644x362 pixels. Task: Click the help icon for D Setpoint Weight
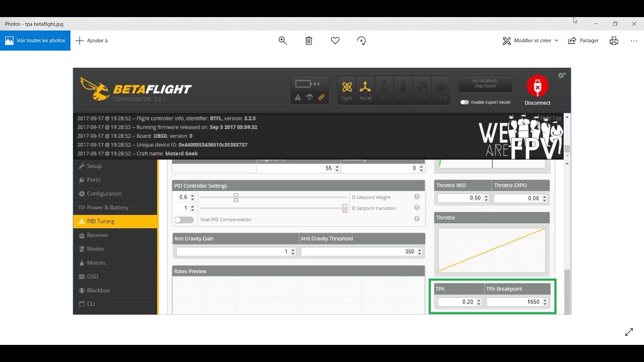pos(417,197)
